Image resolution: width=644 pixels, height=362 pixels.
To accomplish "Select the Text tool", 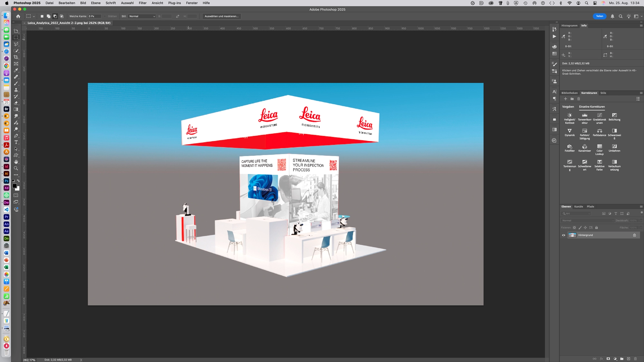I will [x=16, y=142].
